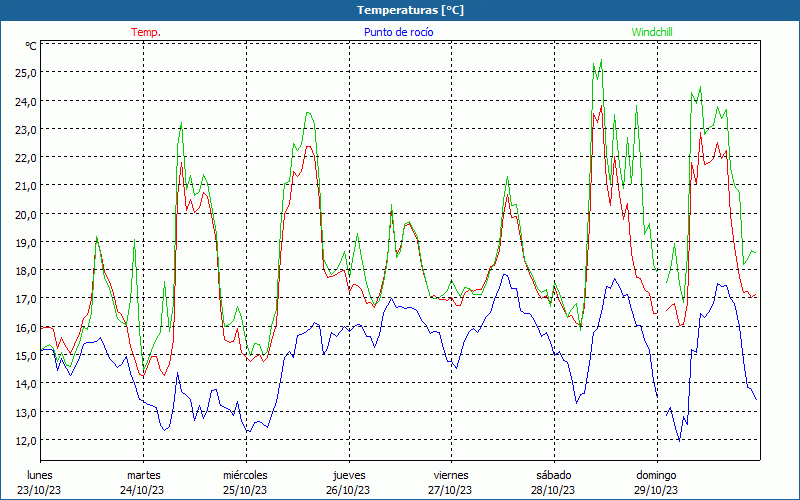The width and height of the screenshot is (800, 500).
Task: Click the 17,0 y-axis value
Action: pos(26,298)
